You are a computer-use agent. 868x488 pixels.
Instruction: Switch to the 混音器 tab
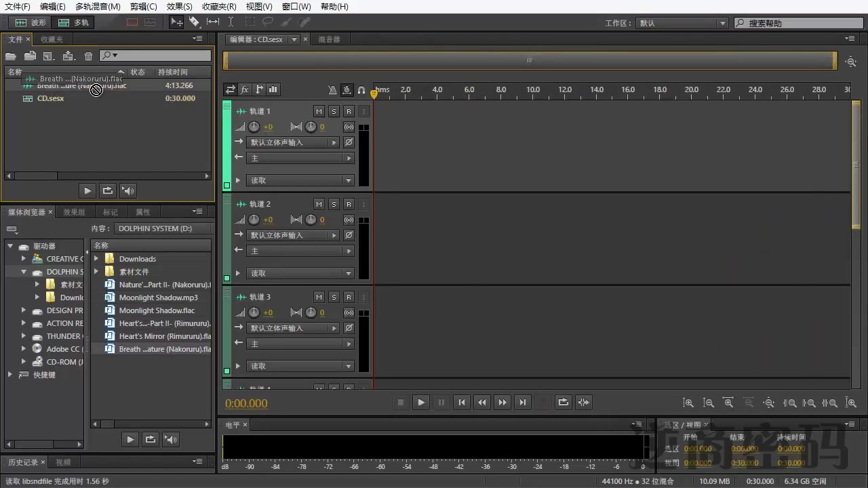pyautogui.click(x=329, y=39)
